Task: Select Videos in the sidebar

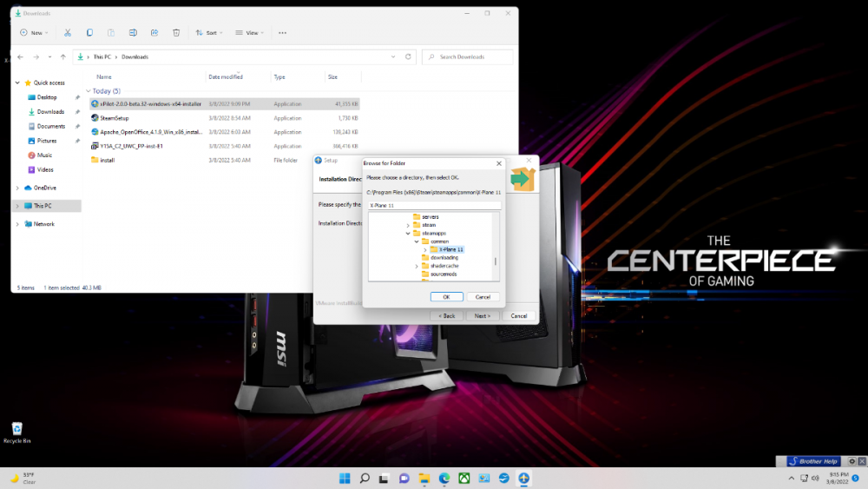Action: [45, 169]
